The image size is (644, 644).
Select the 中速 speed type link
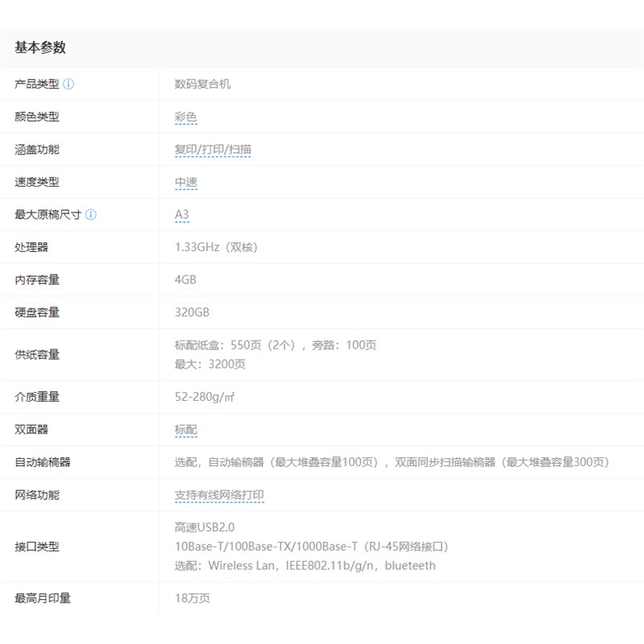pos(186,183)
